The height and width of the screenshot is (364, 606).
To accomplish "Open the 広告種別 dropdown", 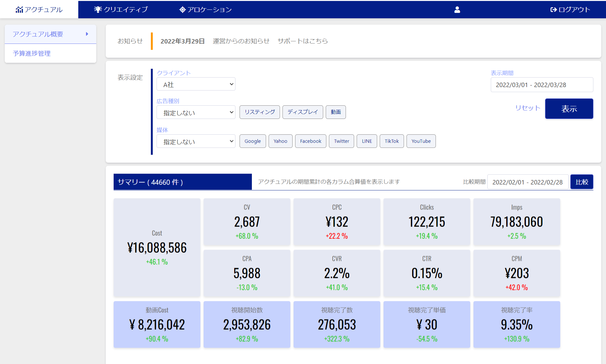I will click(x=196, y=112).
